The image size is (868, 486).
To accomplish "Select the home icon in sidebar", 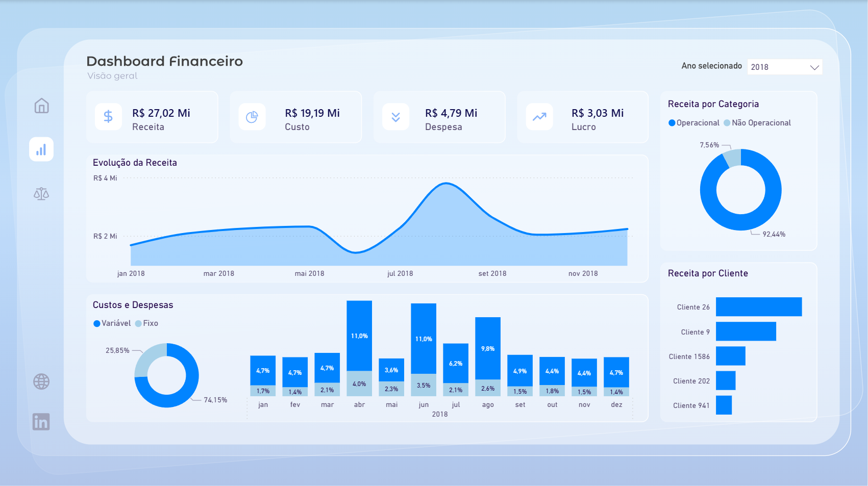I will click(41, 106).
